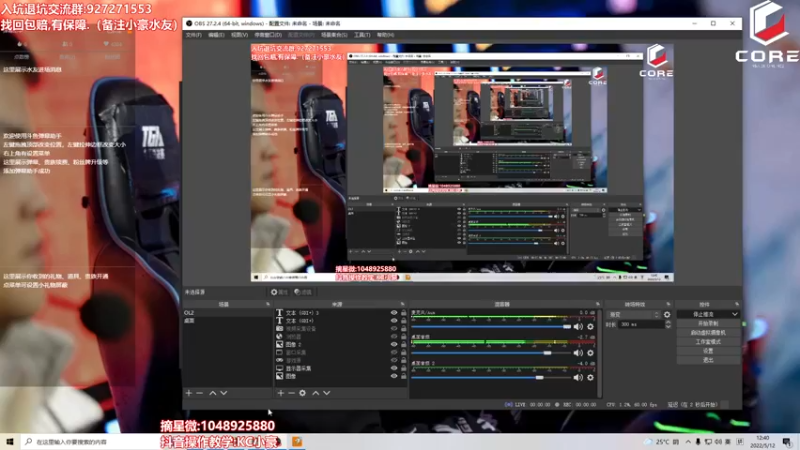Move scene up with arrow icon

213,393
